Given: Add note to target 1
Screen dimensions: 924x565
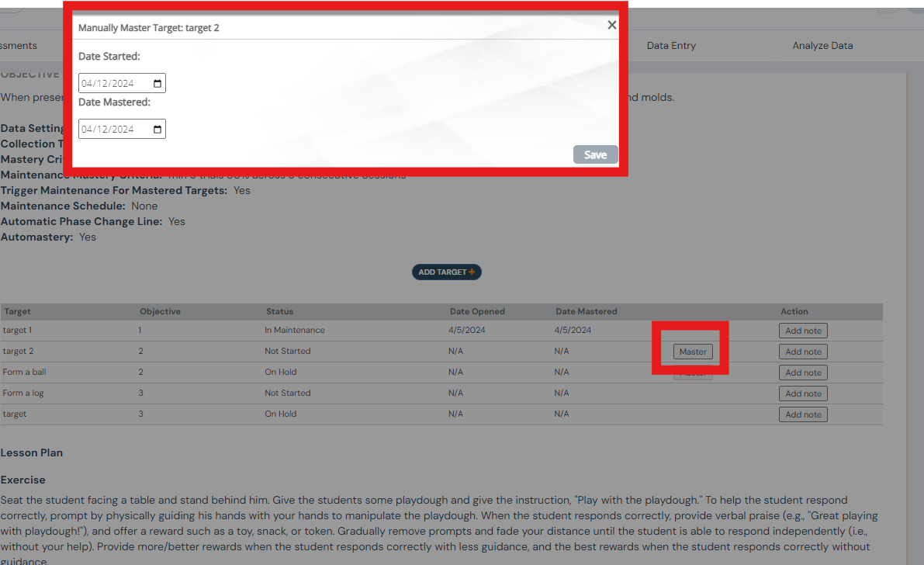Looking at the screenshot, I should point(803,331).
